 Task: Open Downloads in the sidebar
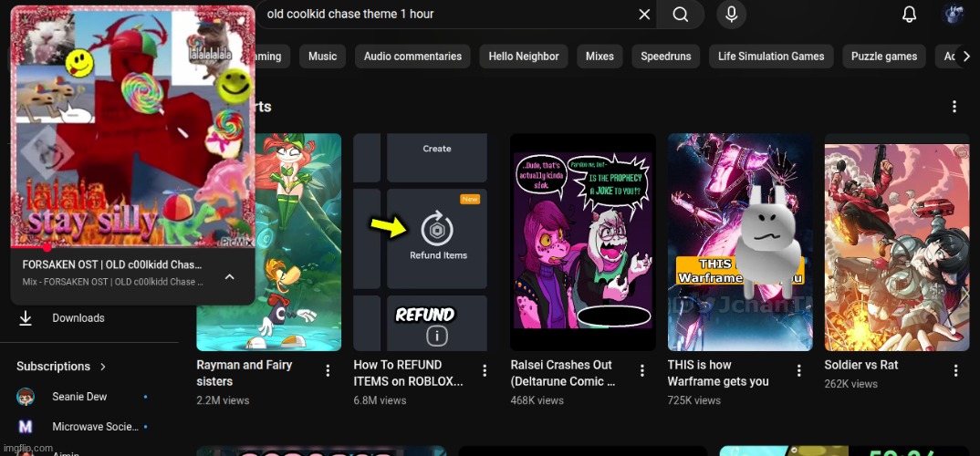(78, 318)
